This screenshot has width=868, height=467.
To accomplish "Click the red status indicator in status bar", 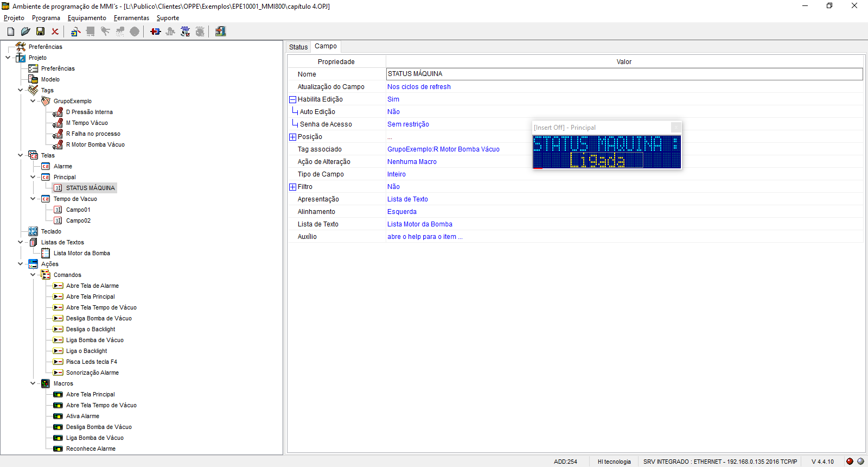I will pos(850,462).
